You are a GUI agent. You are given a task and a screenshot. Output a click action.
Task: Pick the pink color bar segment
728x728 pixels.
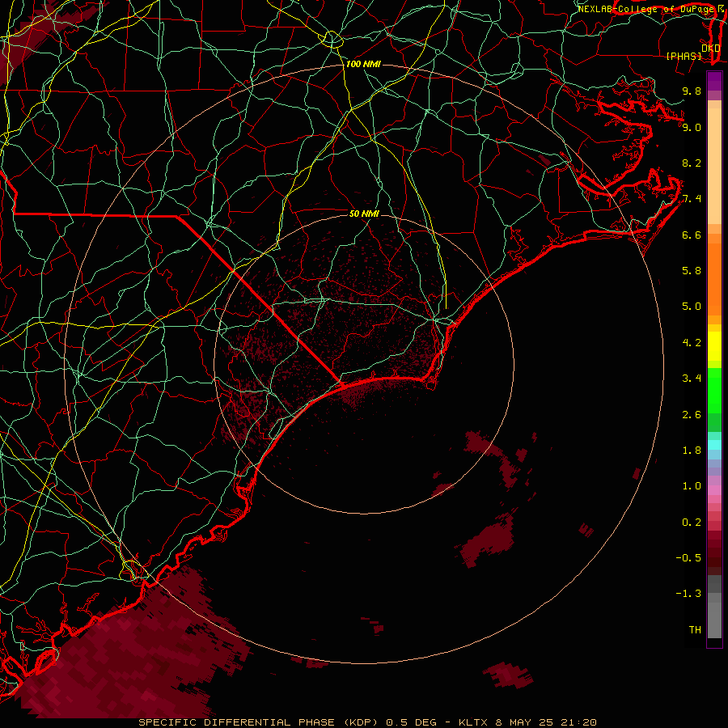714,490
